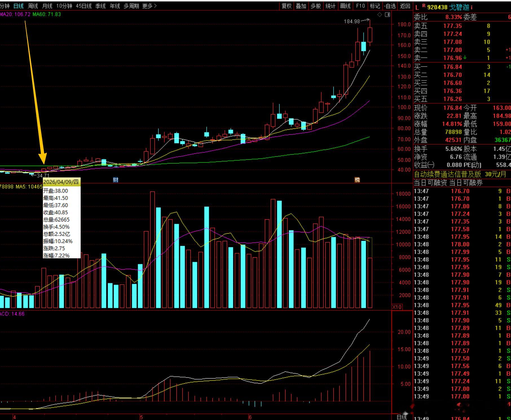Screen dimensions: 511x420
Task: Click the 买一 price 176.84
Action: pyautogui.click(x=453, y=67)
